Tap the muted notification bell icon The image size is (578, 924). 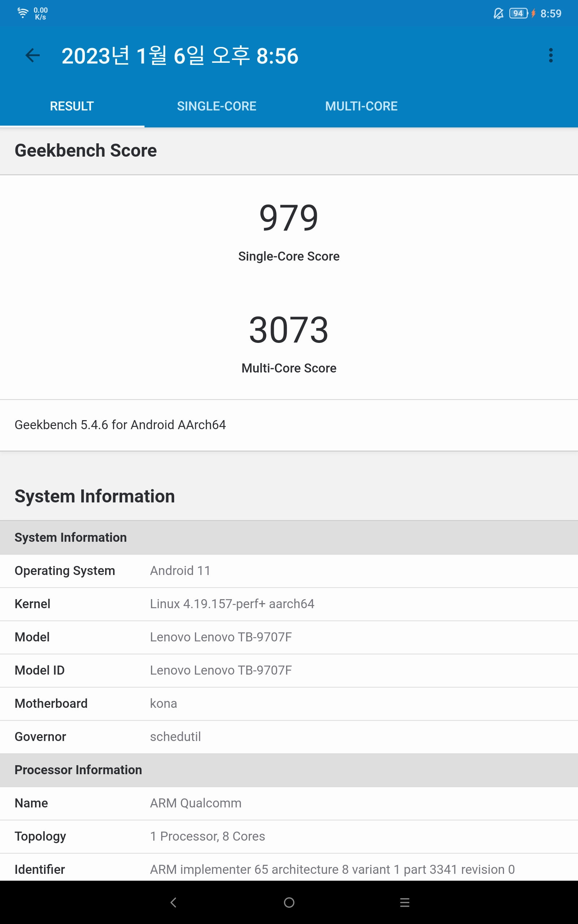[x=499, y=14]
